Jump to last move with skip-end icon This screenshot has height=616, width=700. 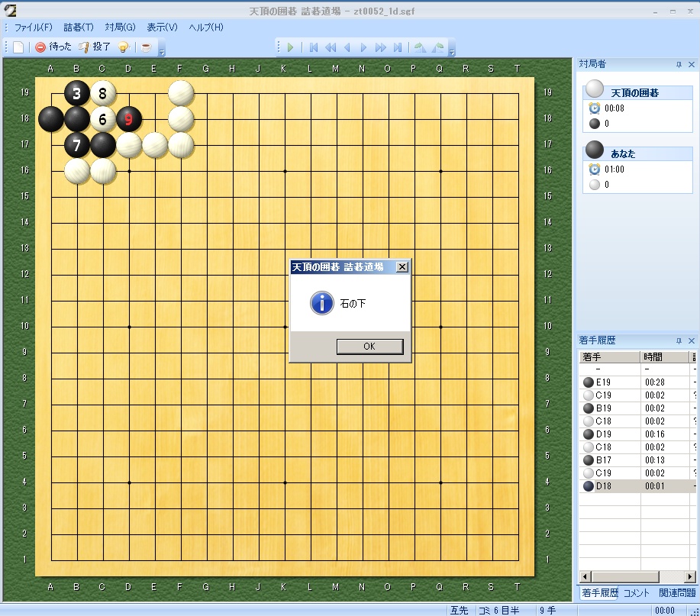click(x=398, y=47)
